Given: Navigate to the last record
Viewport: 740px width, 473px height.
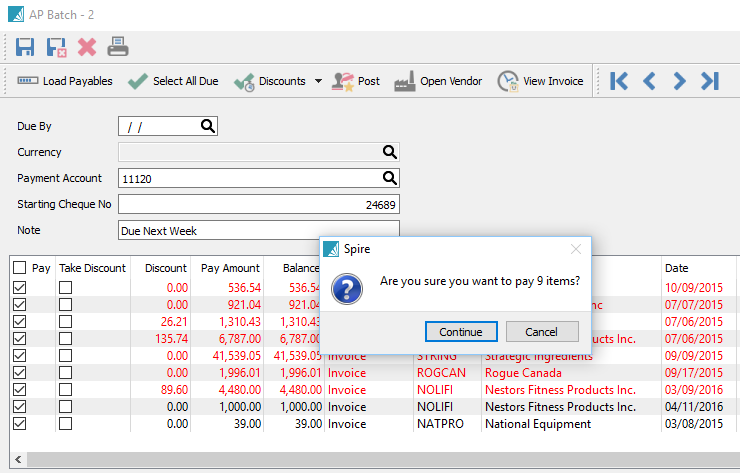Looking at the screenshot, I should pyautogui.click(x=710, y=81).
